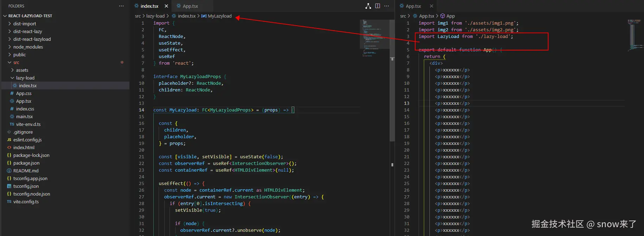The width and height of the screenshot is (644, 236).
Task: Expand the dist-react-lazyload folder
Action: [32, 39]
